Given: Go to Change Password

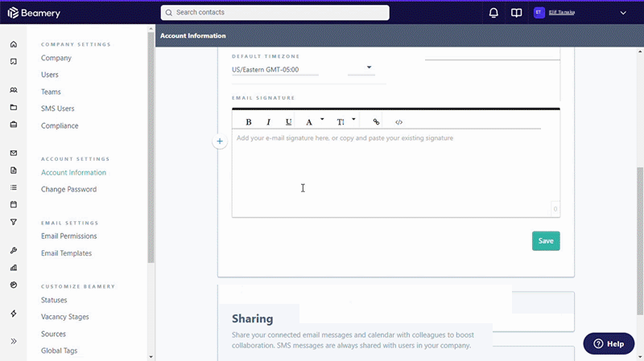Looking at the screenshot, I should pyautogui.click(x=68, y=190).
